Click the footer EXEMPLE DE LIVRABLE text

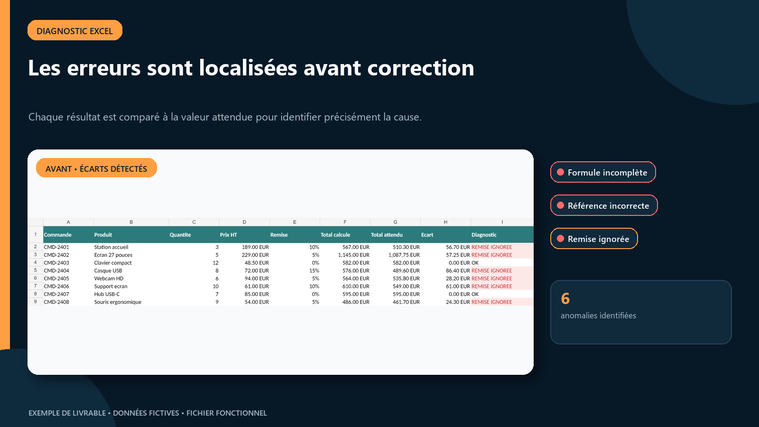tap(67, 413)
